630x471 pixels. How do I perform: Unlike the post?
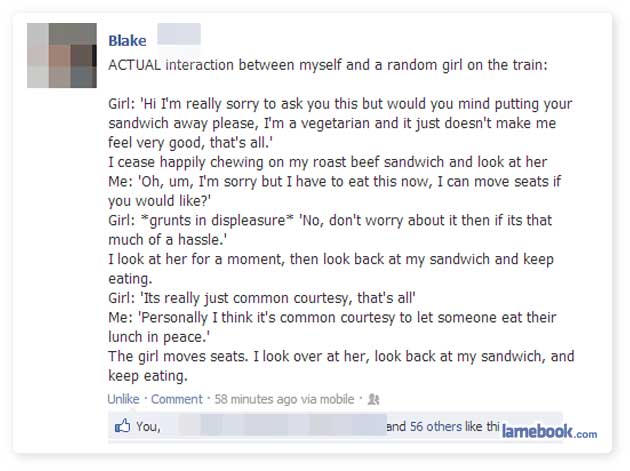(123, 399)
